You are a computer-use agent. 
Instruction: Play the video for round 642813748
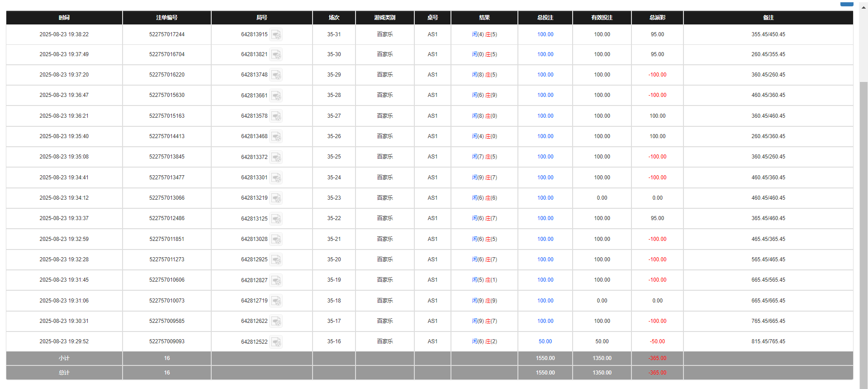pyautogui.click(x=276, y=75)
